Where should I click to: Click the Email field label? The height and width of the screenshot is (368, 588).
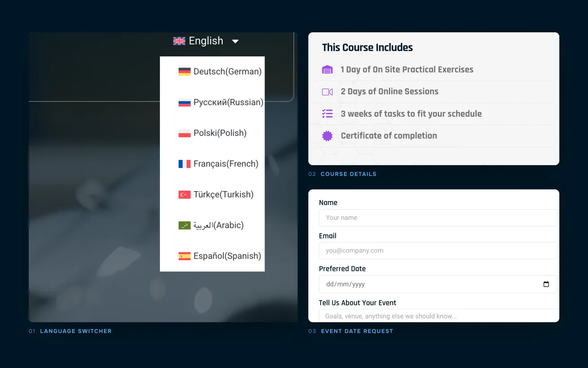(328, 236)
